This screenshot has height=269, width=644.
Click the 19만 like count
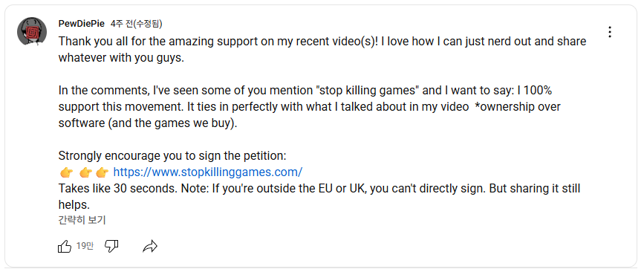(85, 247)
